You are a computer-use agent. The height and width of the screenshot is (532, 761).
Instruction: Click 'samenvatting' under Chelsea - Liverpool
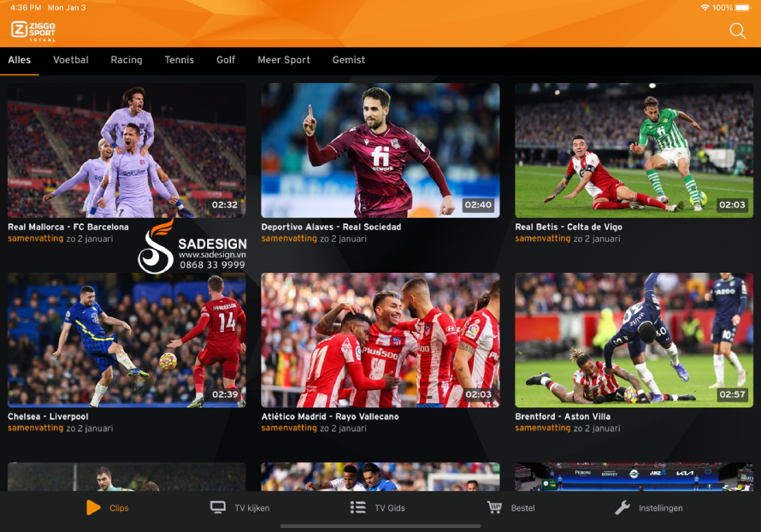click(35, 428)
